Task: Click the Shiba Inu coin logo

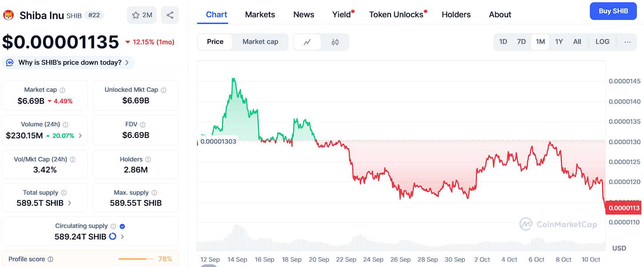Action: (x=8, y=15)
